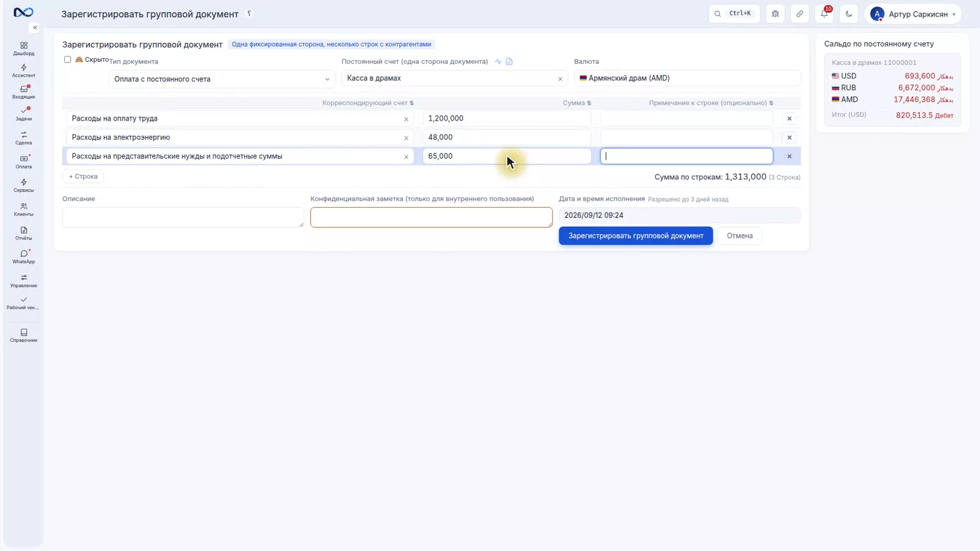
Task: Clear the Расходы на оплату труда account
Action: pyautogui.click(x=406, y=119)
